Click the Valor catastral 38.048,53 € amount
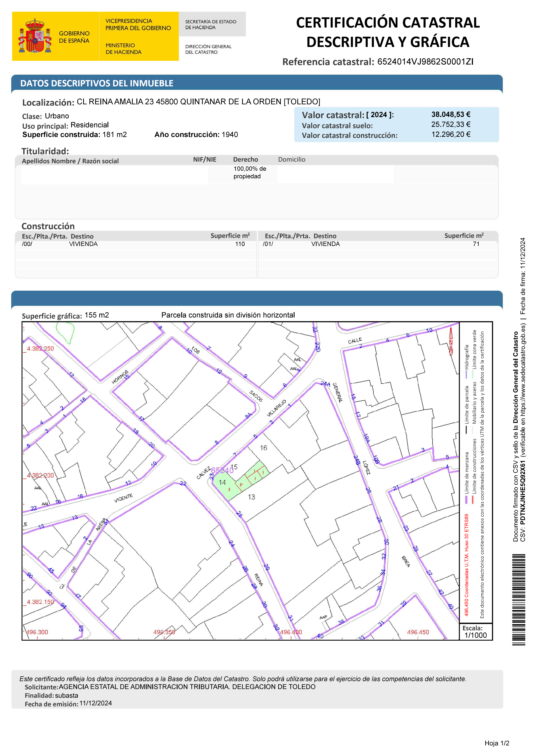535x756 pixels. (451, 114)
